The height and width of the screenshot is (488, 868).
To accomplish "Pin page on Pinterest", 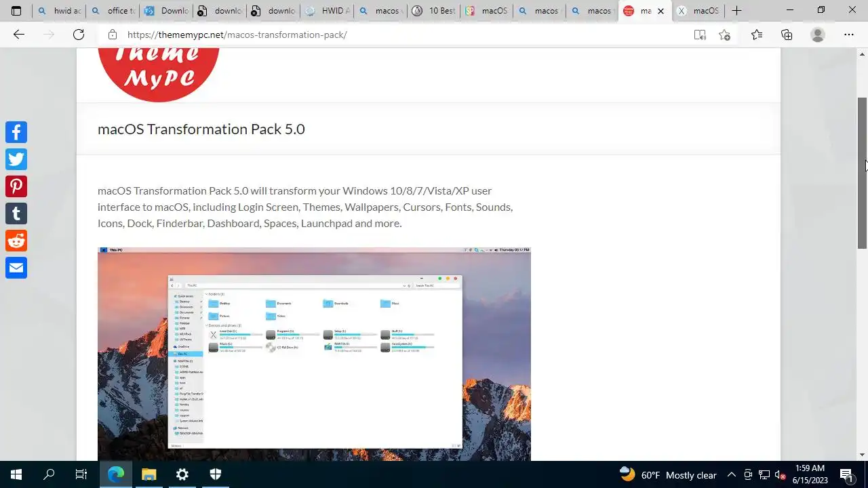I will click(16, 186).
